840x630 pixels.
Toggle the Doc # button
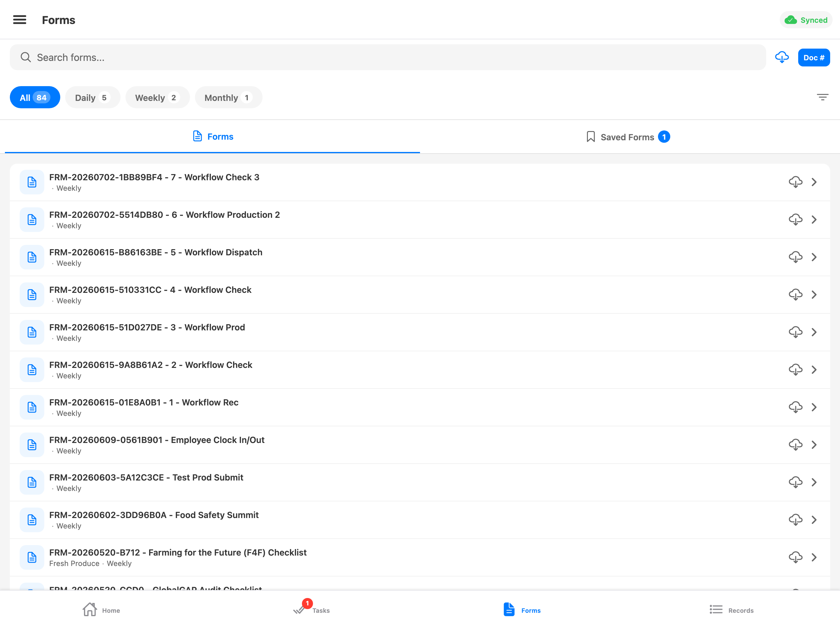814,58
